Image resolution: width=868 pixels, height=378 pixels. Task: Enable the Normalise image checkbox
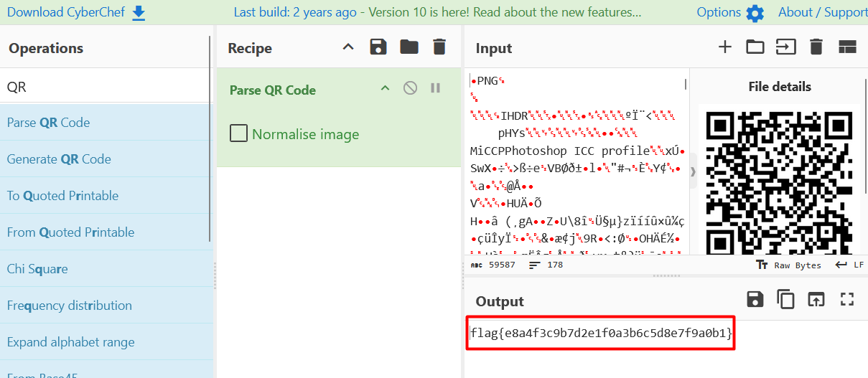pos(238,133)
